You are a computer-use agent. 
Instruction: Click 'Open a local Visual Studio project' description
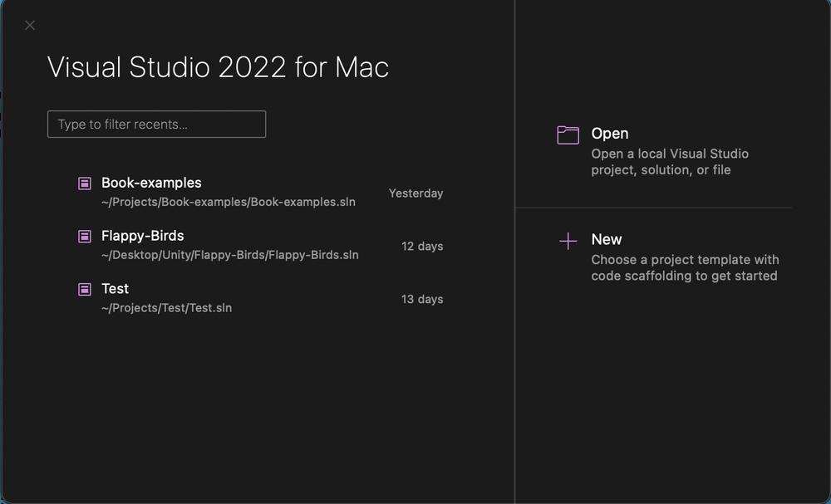click(x=670, y=162)
